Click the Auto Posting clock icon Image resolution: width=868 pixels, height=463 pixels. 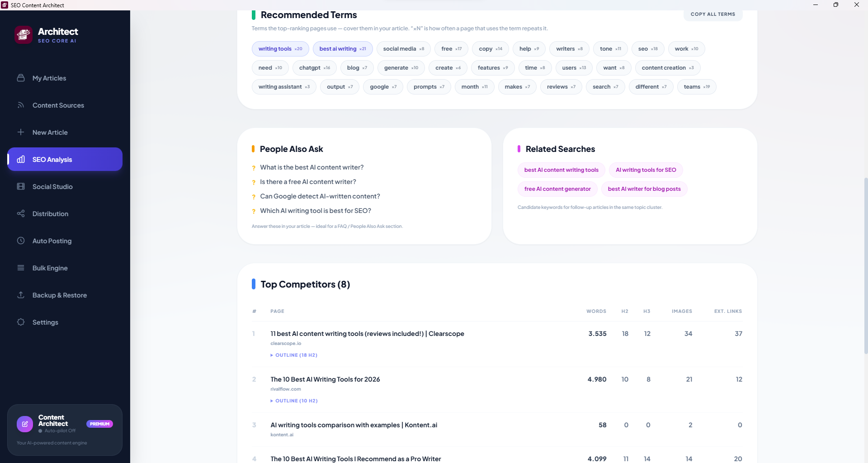(x=21, y=241)
